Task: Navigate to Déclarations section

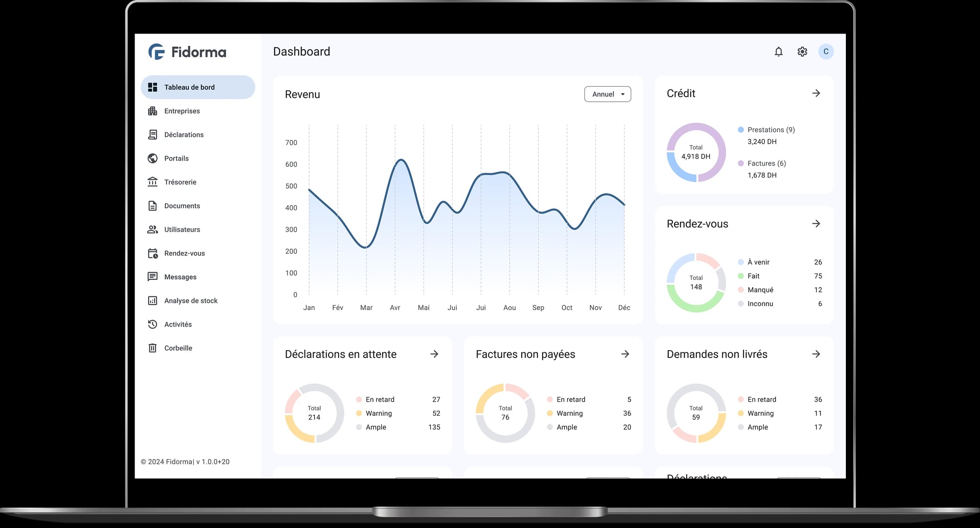Action: pyautogui.click(x=183, y=135)
